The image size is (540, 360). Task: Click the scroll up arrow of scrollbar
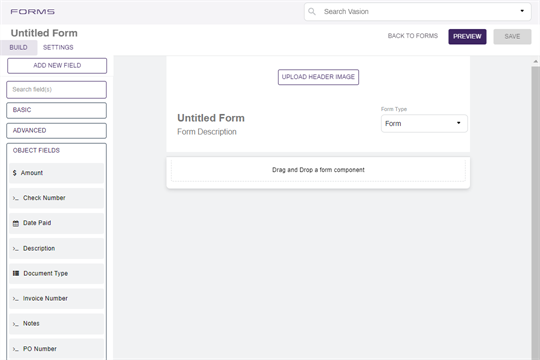[536, 61]
